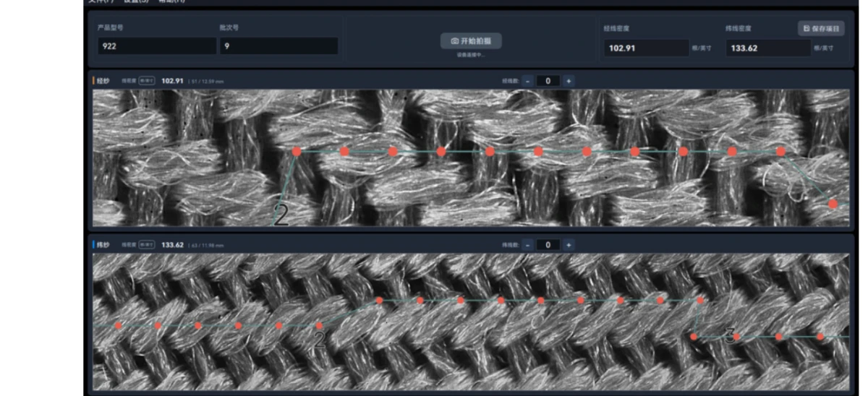The width and height of the screenshot is (868, 396).
Task: Increase the 经纱 panel line count with plus
Action: coord(569,81)
